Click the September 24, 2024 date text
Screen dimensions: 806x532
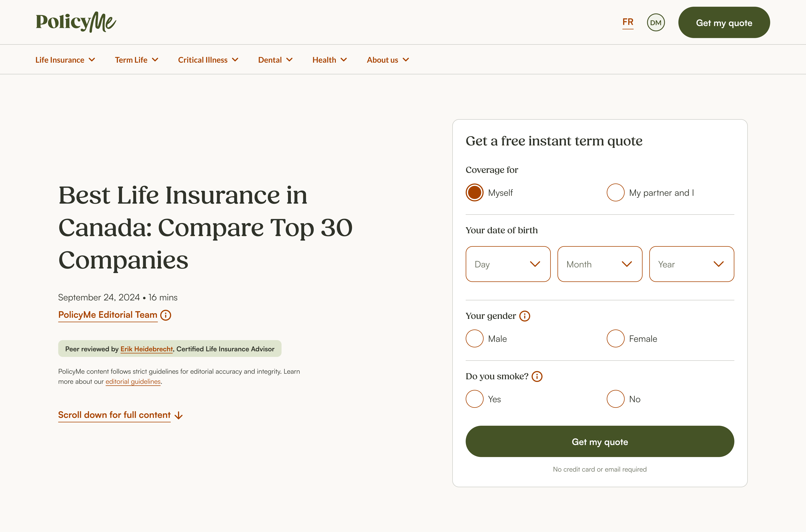(99, 298)
